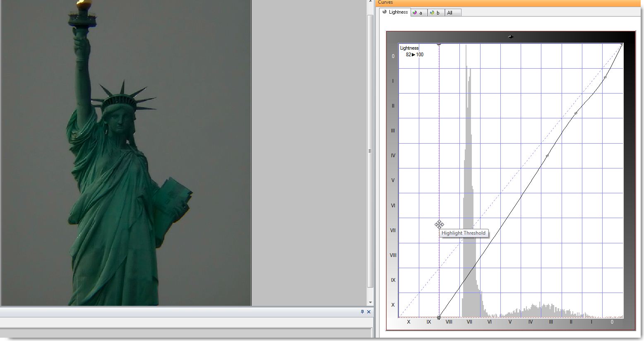The width and height of the screenshot is (644, 341).
Task: Select the curve control point near zone I
Action: pos(605,77)
